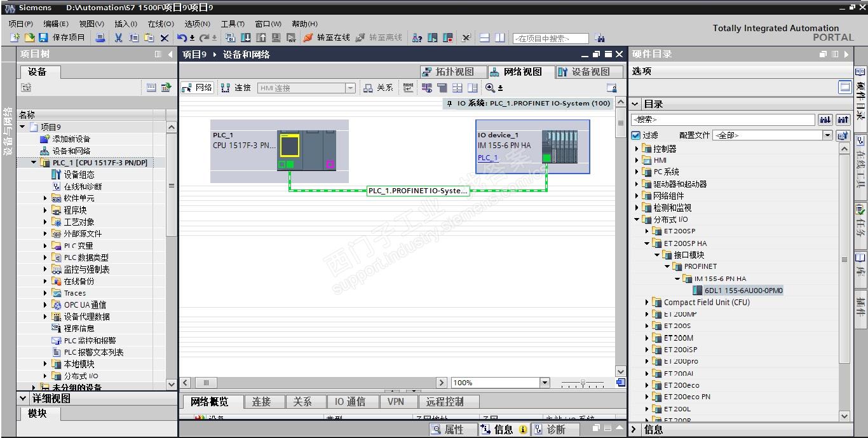868x438 pixels.
Task: Collapse the 详细视图 details view section
Action: (x=24, y=399)
